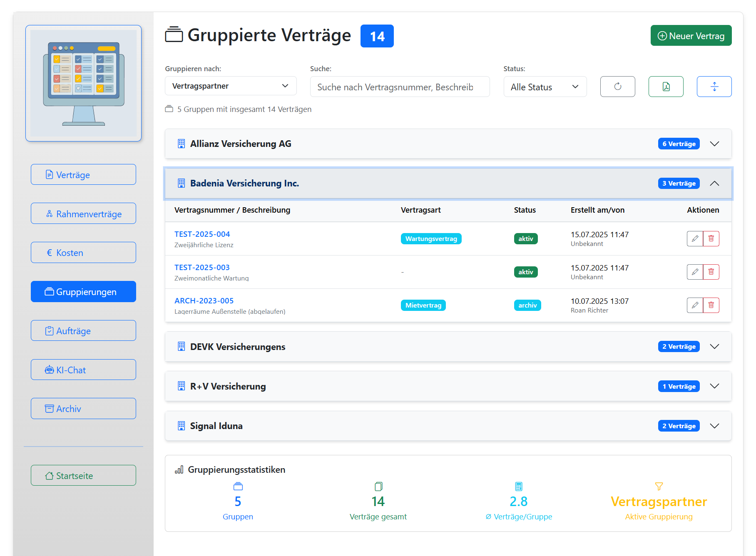Export grouped contracts as PDF
Viewport: 756px width, 556px height.
[666, 87]
